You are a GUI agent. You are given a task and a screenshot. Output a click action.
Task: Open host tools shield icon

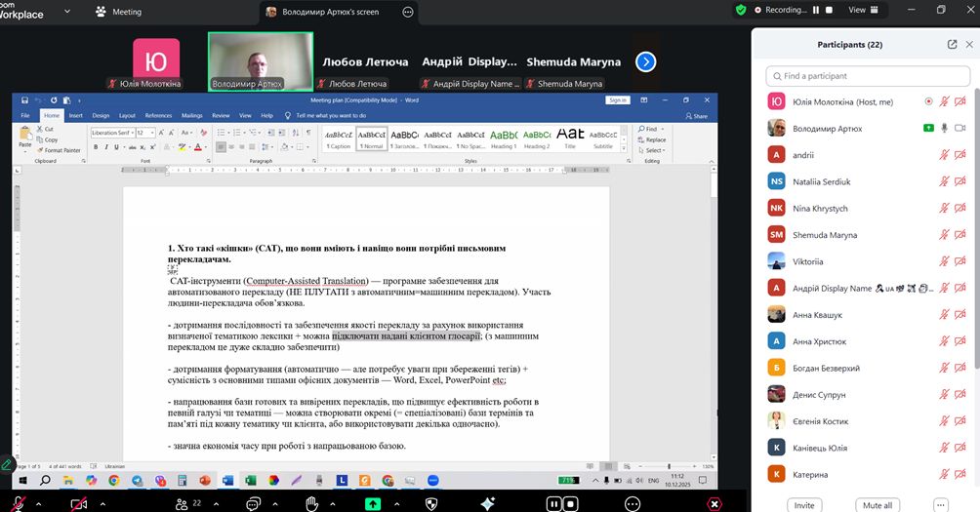point(432,503)
